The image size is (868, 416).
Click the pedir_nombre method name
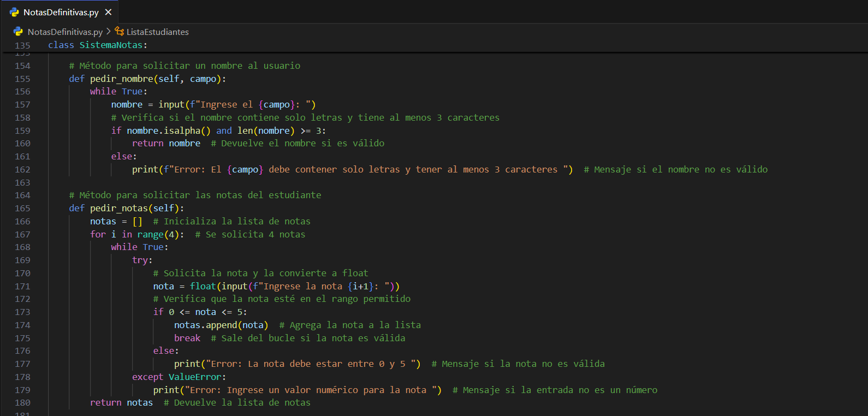[x=121, y=79]
